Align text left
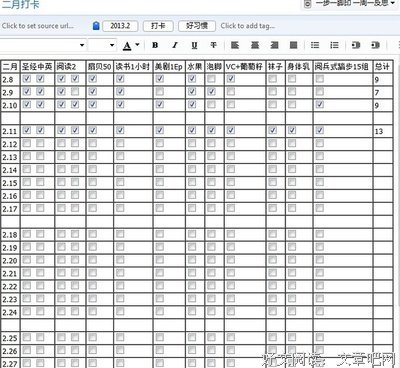Image resolution: width=400 pixels, height=368 pixels. (235, 45)
